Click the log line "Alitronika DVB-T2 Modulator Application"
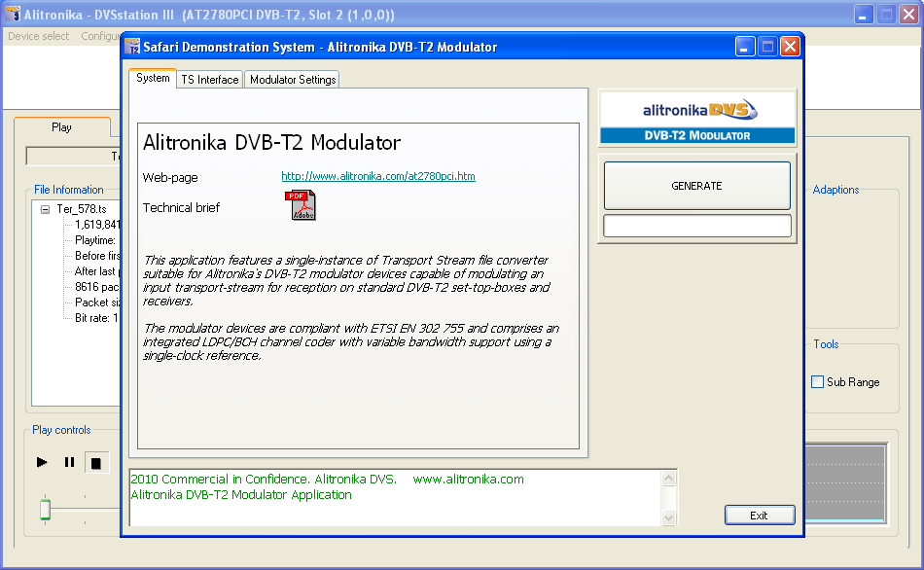Screen dimensions: 924x570 coord(241,495)
